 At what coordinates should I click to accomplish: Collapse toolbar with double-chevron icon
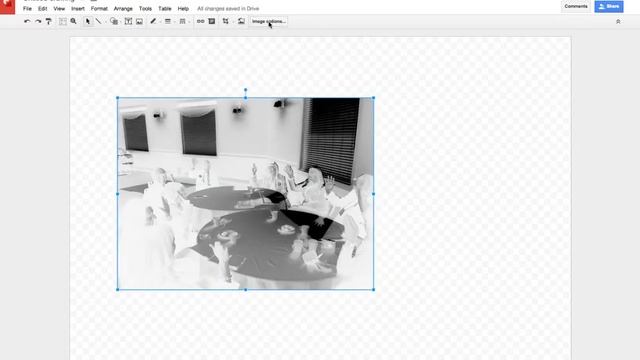(618, 22)
